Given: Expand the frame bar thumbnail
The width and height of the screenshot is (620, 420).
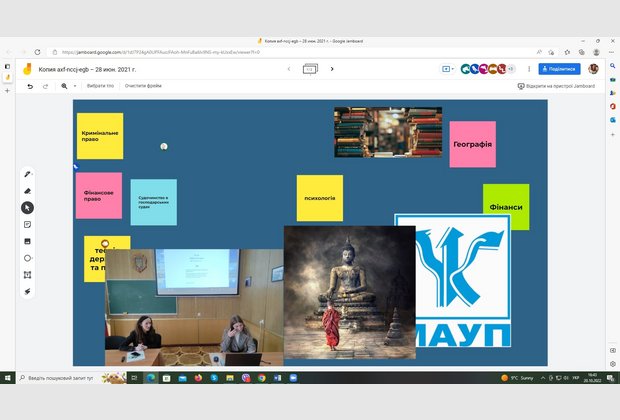Looking at the screenshot, I should [x=310, y=69].
